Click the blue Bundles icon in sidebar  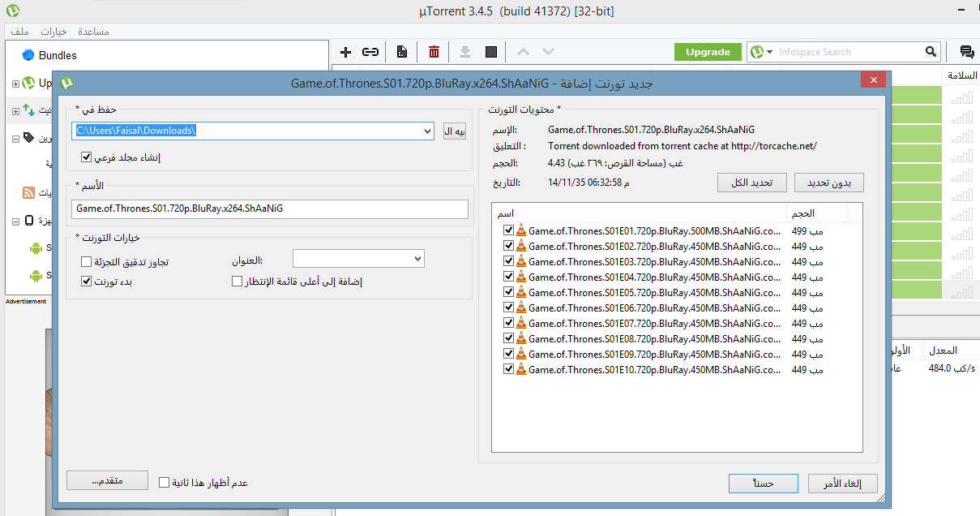point(28,55)
